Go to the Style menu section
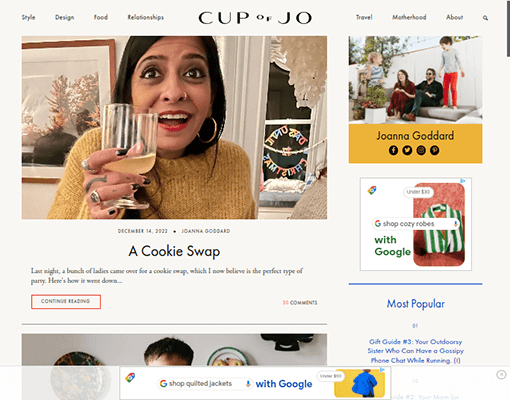The width and height of the screenshot is (510, 400). click(28, 17)
